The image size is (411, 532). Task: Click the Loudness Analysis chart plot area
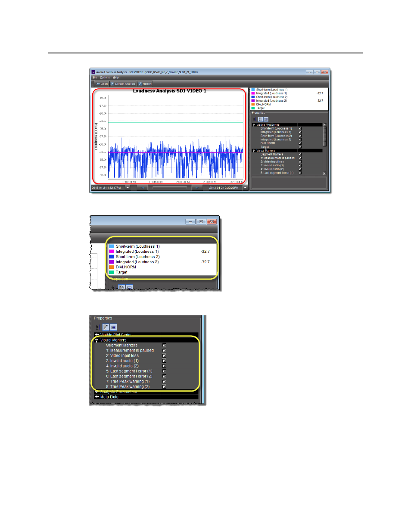coord(175,136)
